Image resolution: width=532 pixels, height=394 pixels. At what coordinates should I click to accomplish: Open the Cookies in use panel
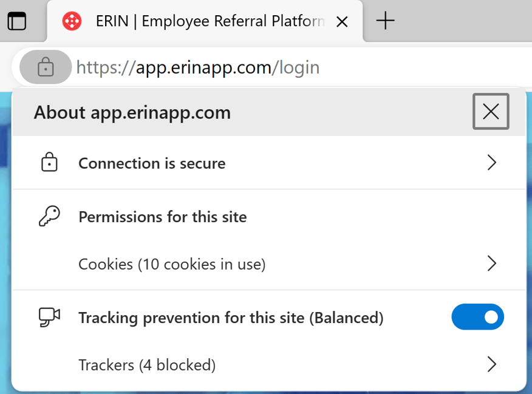pyautogui.click(x=267, y=263)
